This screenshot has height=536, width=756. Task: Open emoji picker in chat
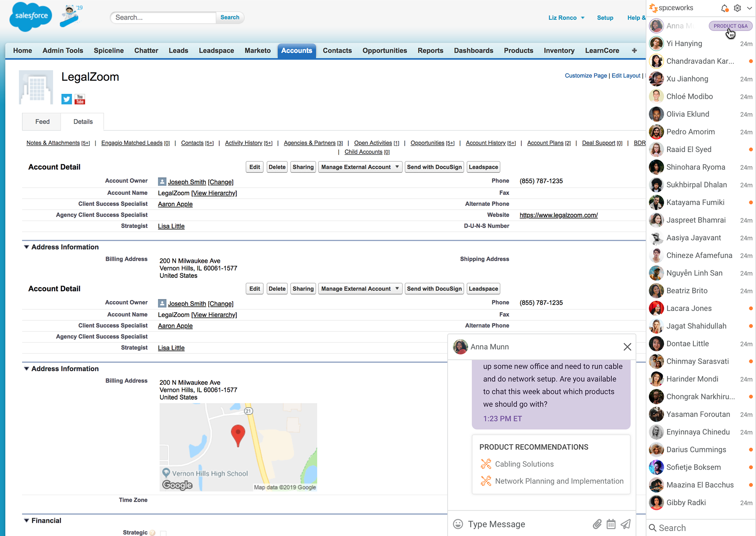coord(458,524)
